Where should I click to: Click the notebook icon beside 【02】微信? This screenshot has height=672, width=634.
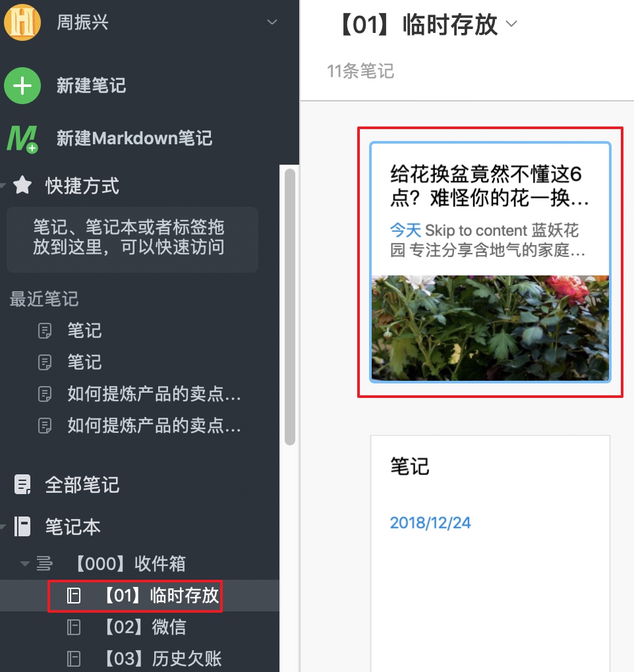74,627
